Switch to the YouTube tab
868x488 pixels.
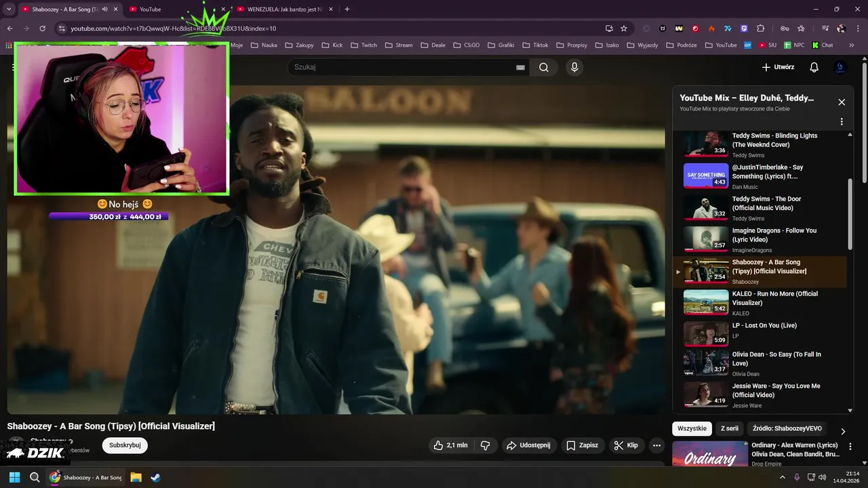(x=178, y=9)
